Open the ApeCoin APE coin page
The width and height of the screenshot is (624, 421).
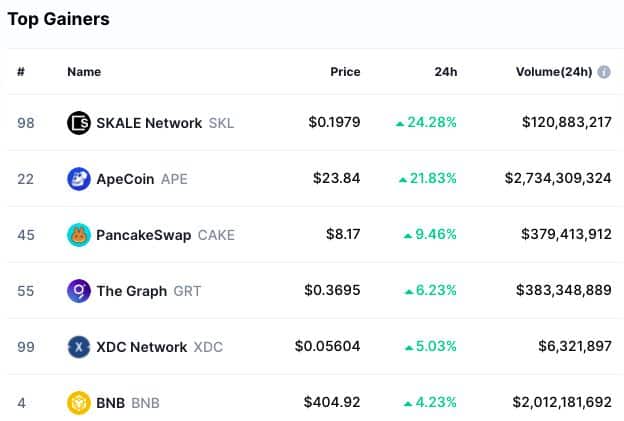pos(142,179)
